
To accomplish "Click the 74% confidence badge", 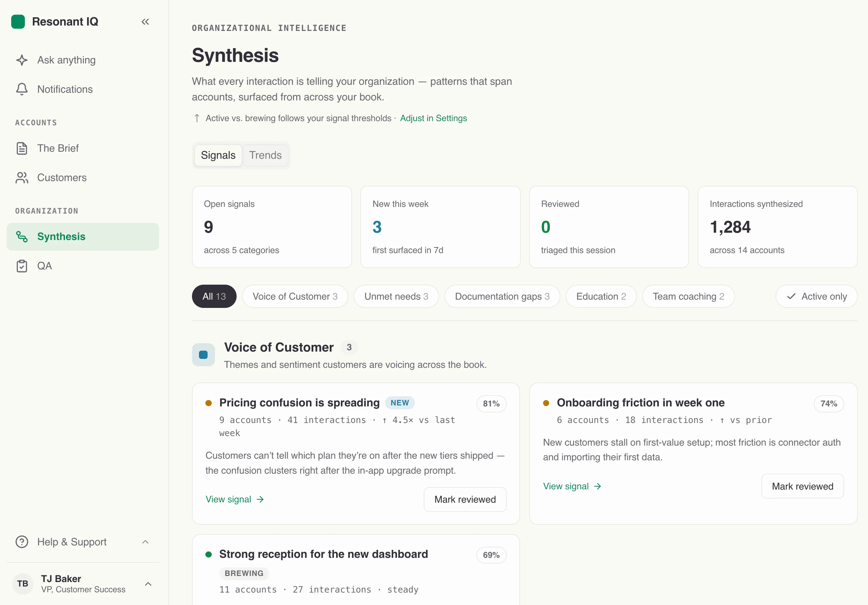I will pos(829,404).
